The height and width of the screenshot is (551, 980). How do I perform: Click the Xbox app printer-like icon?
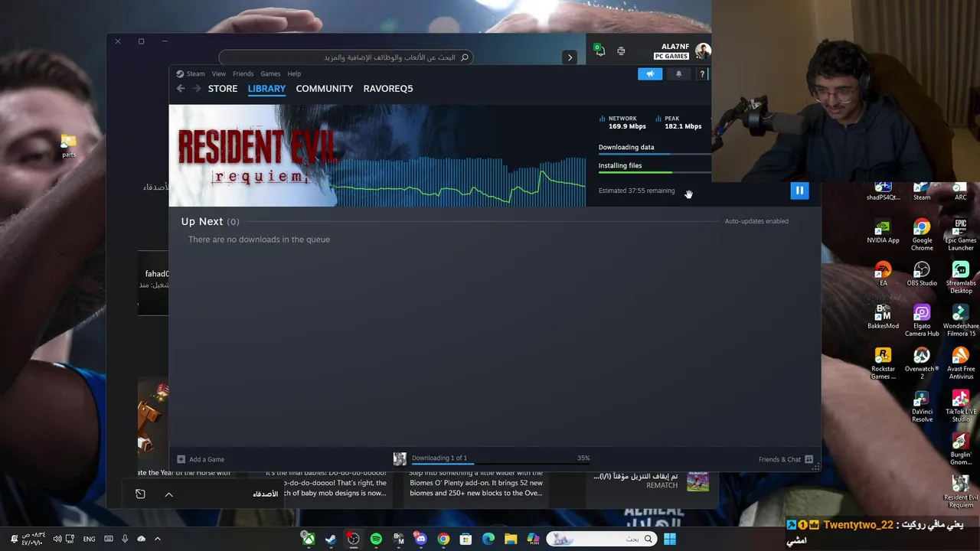[621, 51]
